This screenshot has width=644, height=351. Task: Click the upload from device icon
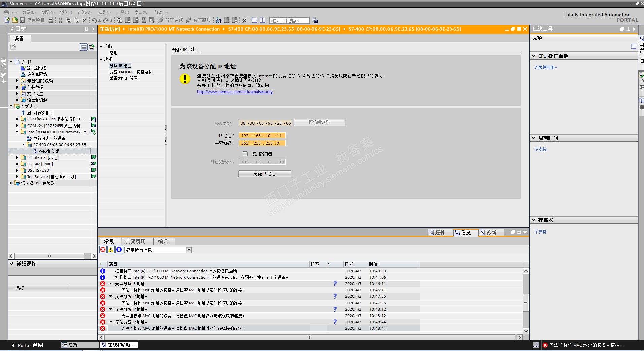(136, 20)
